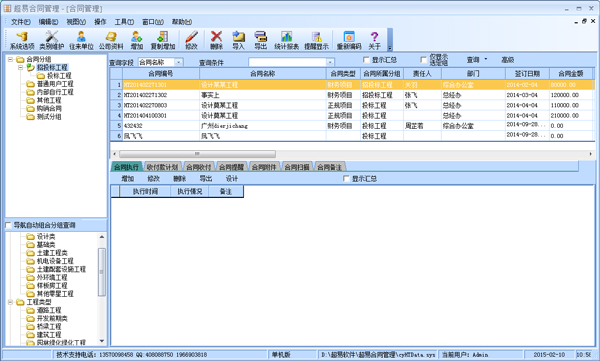Select 内部自行工程 folder
The height and width of the screenshot is (361, 600).
point(55,92)
